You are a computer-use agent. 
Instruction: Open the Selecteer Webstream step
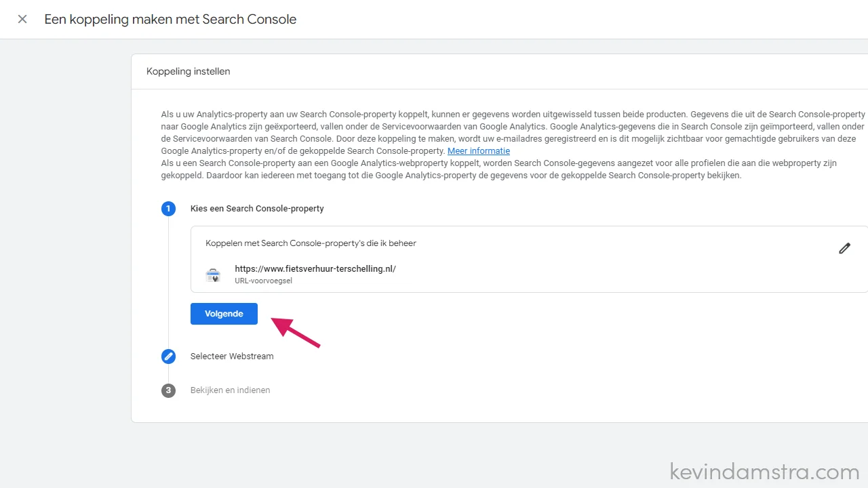tap(232, 356)
